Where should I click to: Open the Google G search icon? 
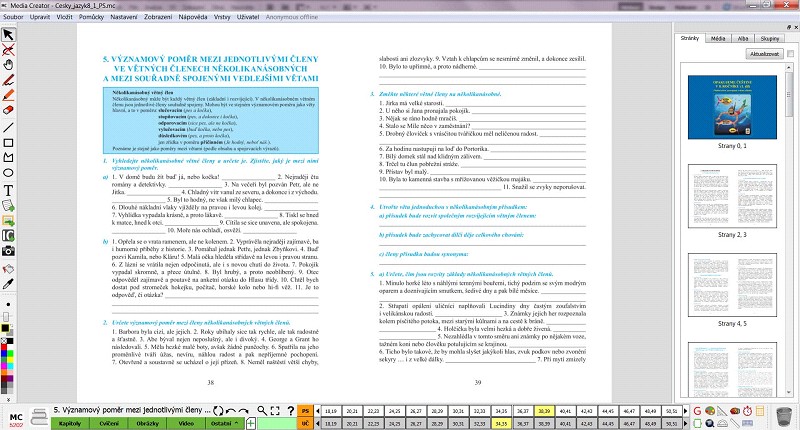click(x=697, y=411)
